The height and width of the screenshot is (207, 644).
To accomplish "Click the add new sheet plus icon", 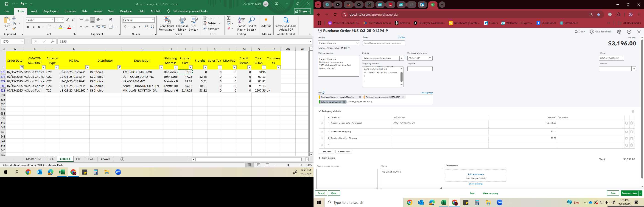I will pos(122,159).
